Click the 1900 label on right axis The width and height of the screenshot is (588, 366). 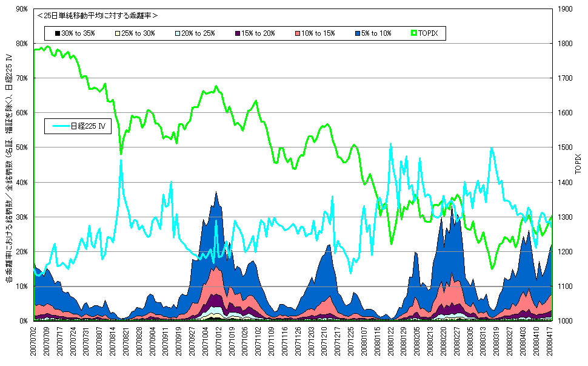pos(566,9)
